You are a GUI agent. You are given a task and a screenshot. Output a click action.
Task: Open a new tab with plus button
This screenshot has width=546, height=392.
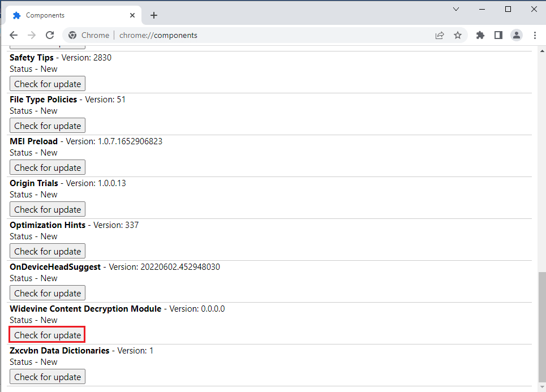(154, 15)
